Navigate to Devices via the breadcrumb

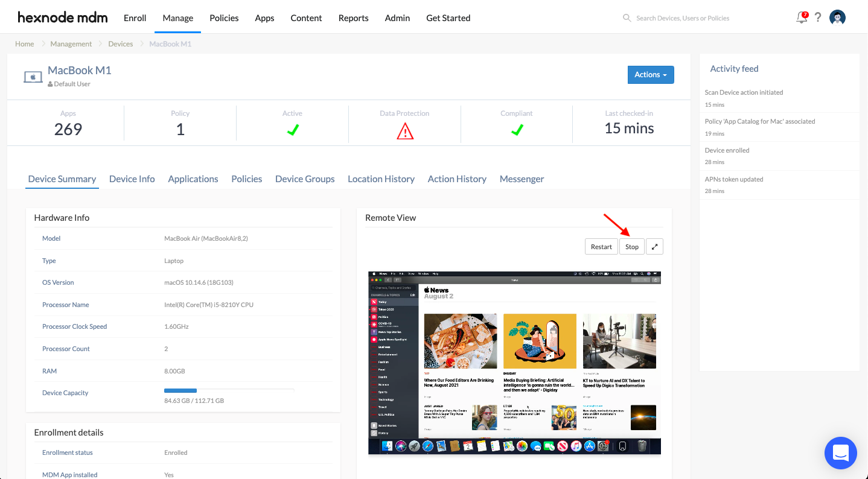[x=120, y=43]
